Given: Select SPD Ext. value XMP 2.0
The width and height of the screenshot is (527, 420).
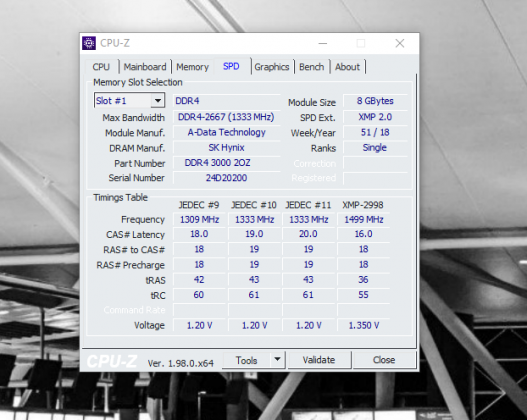Looking at the screenshot, I should click(375, 117).
